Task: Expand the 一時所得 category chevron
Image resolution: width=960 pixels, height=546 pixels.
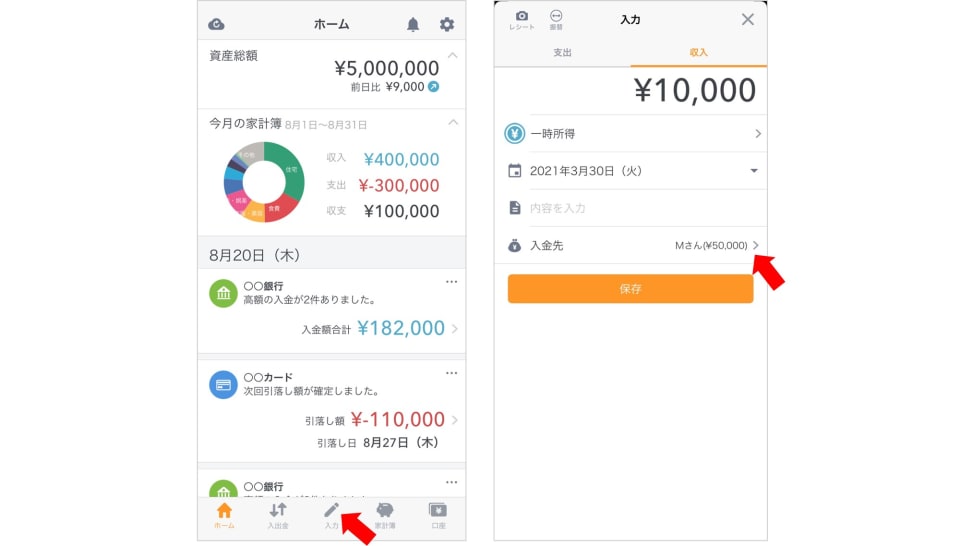Action: [x=758, y=133]
